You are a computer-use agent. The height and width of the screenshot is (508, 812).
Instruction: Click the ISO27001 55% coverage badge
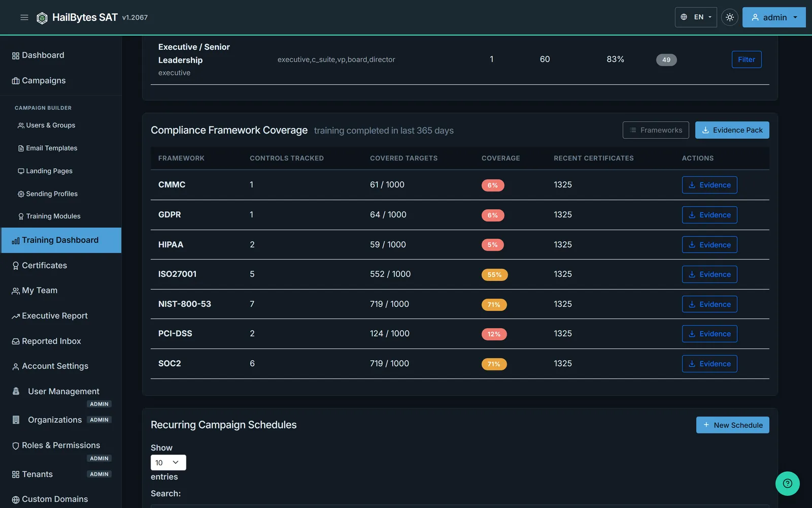(x=494, y=275)
